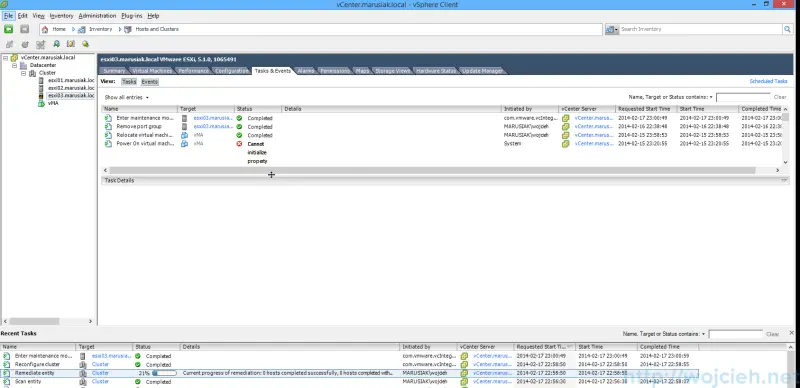Click the search magnifier icon in Search Inventory

coord(787,30)
